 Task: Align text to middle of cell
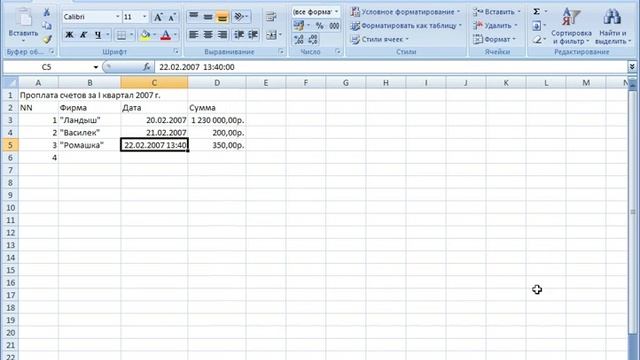pyautogui.click(x=208, y=17)
